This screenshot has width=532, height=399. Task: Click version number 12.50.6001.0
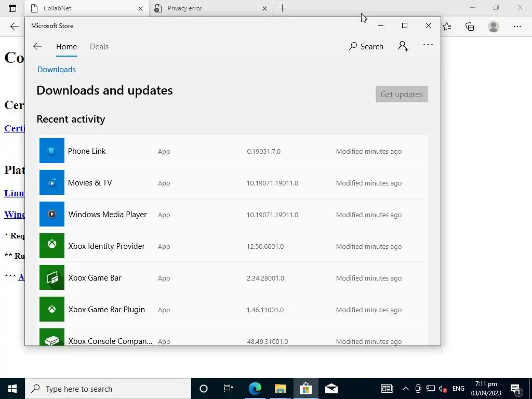point(265,247)
